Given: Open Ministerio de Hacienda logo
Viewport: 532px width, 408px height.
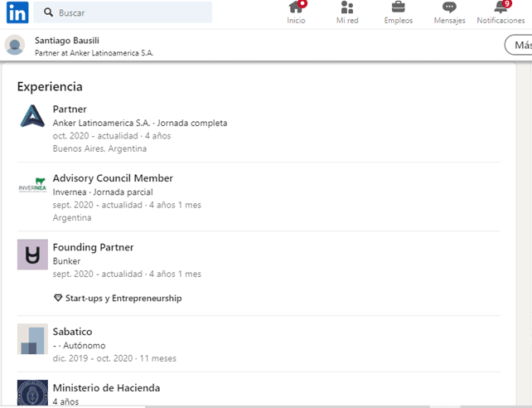Looking at the screenshot, I should tap(32, 393).
